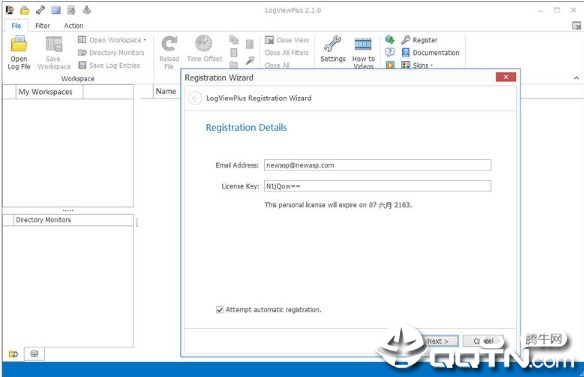Viewport: 584px width, 377px height.
Task: Click the Open Log File folder icon
Action: [19, 44]
